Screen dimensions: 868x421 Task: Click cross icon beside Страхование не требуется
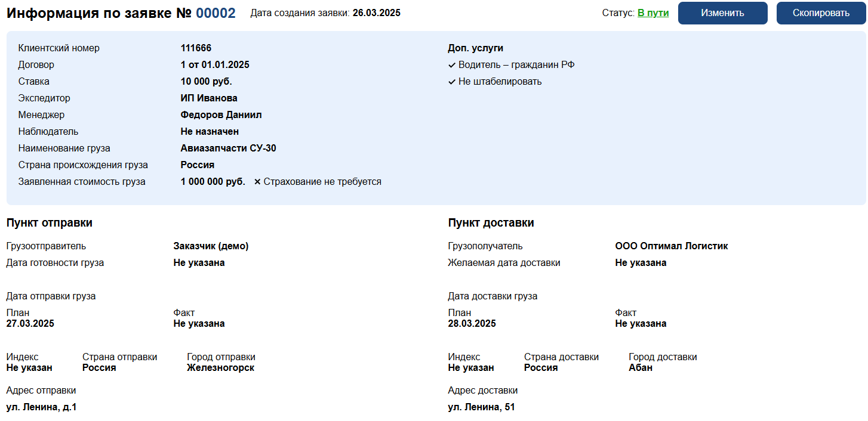(257, 182)
